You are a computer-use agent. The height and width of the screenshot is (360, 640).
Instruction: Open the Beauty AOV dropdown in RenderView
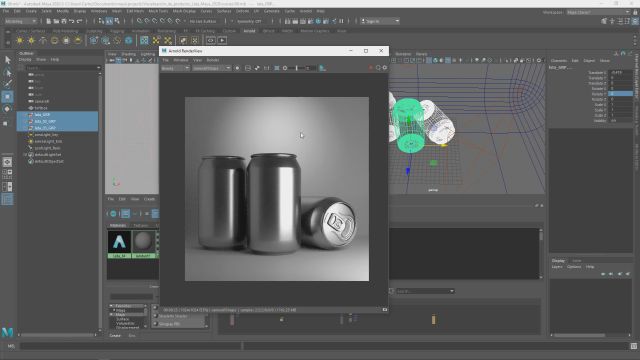(175, 68)
